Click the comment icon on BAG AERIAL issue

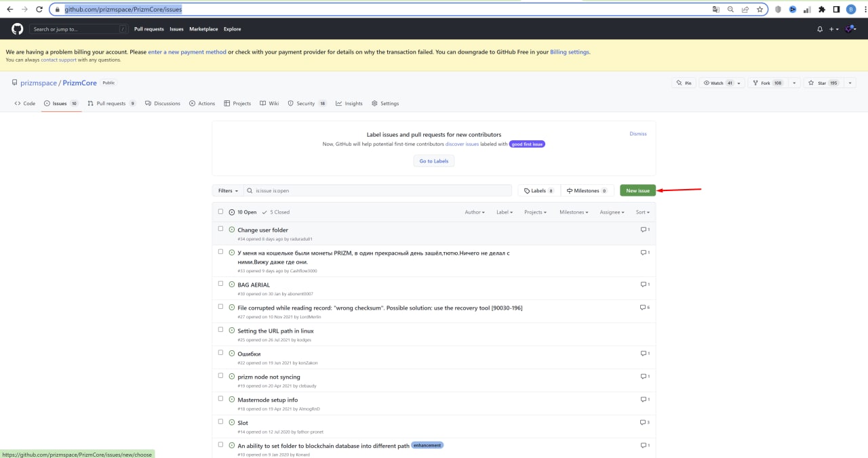click(644, 285)
